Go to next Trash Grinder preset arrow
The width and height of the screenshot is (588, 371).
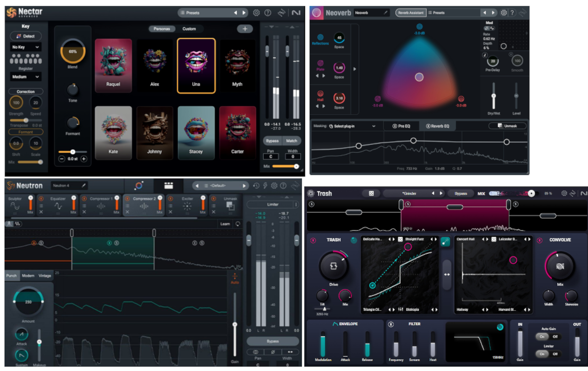441,193
